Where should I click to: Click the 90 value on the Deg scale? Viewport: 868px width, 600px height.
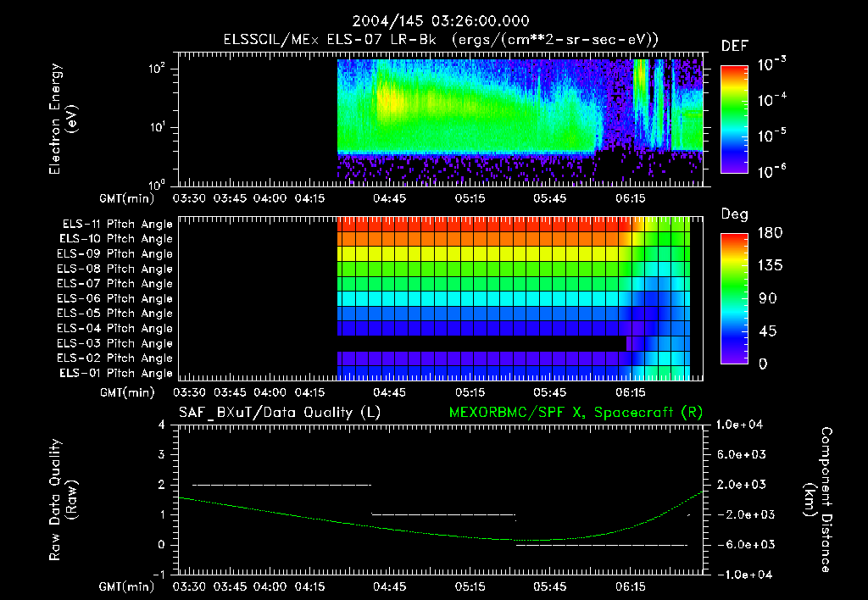pyautogui.click(x=768, y=299)
